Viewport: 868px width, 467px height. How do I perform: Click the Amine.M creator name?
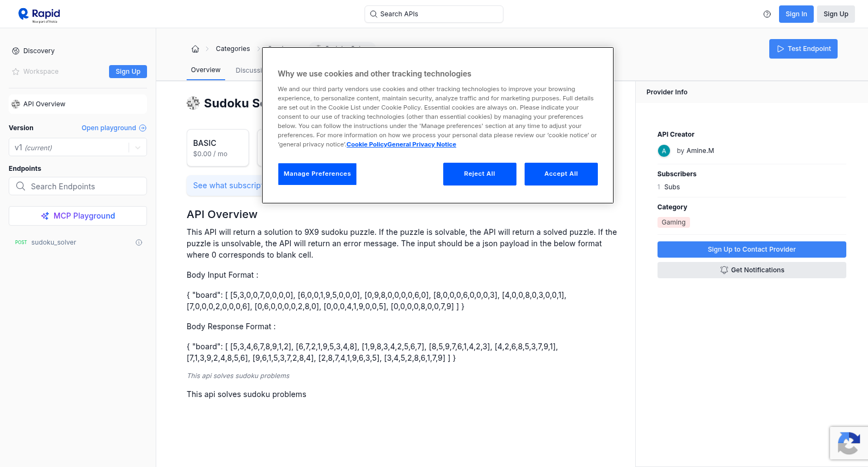point(700,151)
